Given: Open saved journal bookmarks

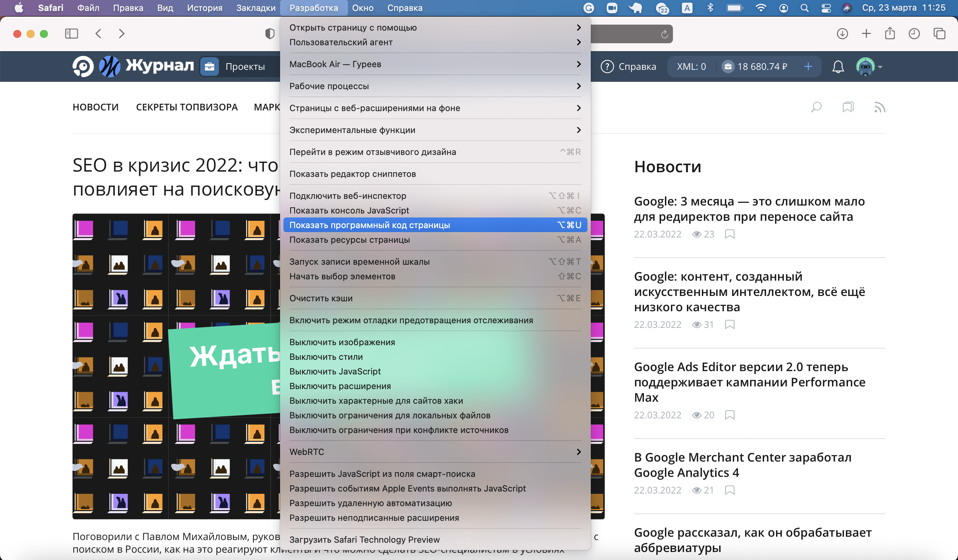Looking at the screenshot, I should (848, 107).
